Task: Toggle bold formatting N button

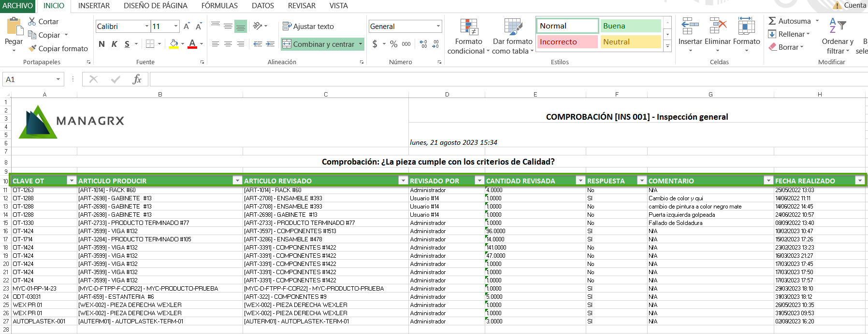Action: point(101,44)
